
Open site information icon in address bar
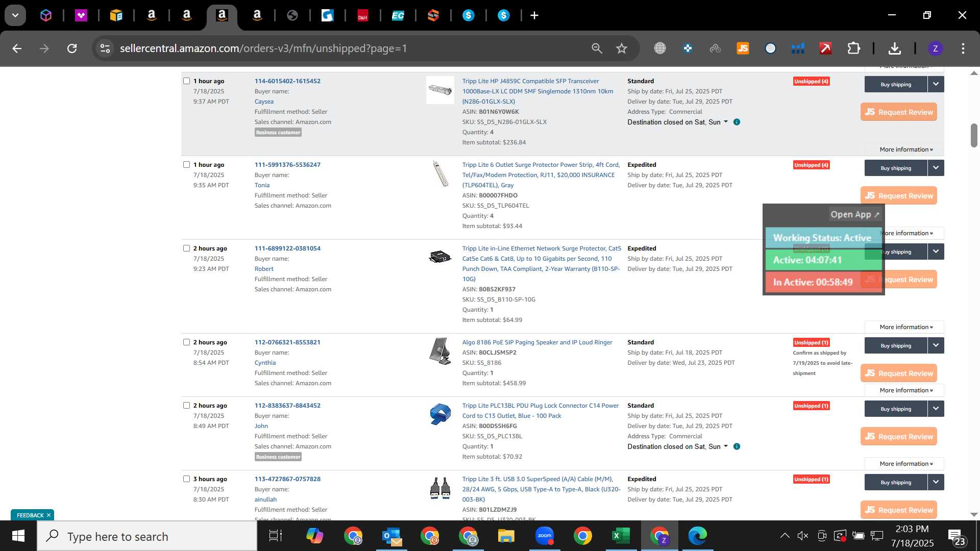(105, 48)
